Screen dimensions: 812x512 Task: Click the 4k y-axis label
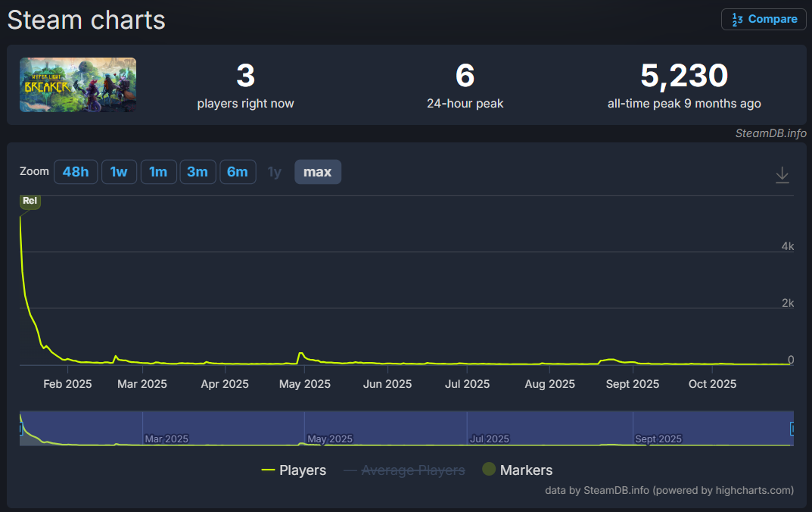[x=787, y=247]
